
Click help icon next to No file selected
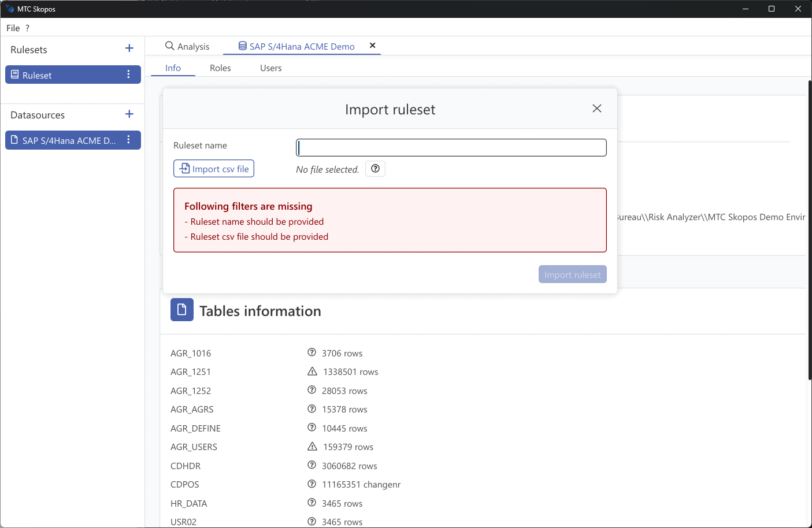pyautogui.click(x=375, y=169)
